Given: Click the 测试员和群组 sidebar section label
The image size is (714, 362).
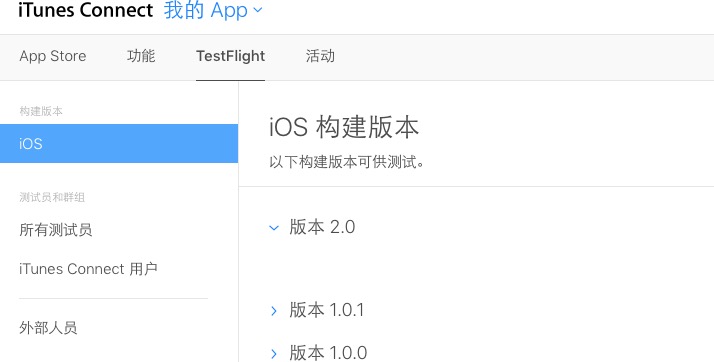Looking at the screenshot, I should [x=52, y=197].
